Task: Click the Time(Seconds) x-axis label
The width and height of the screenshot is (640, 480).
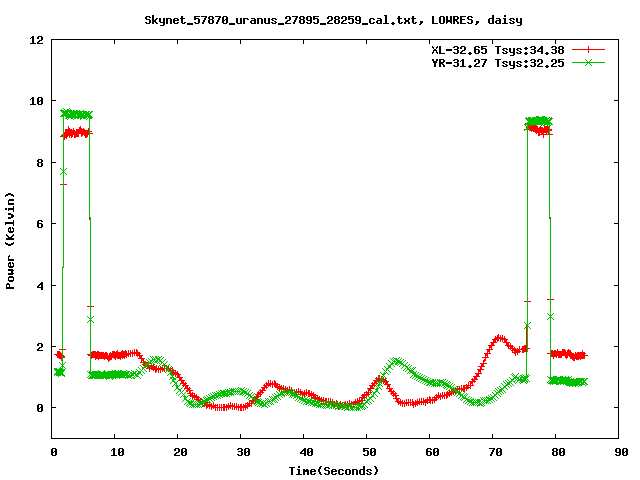Action: click(334, 470)
